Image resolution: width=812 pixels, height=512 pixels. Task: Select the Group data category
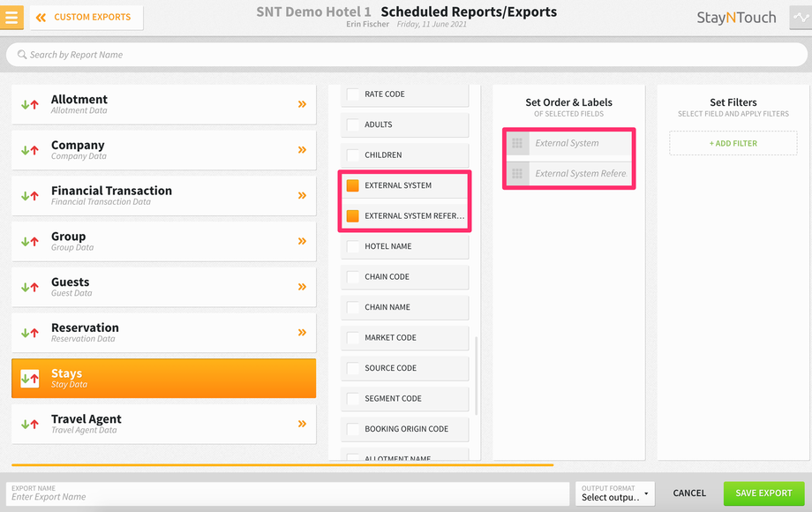tap(163, 241)
